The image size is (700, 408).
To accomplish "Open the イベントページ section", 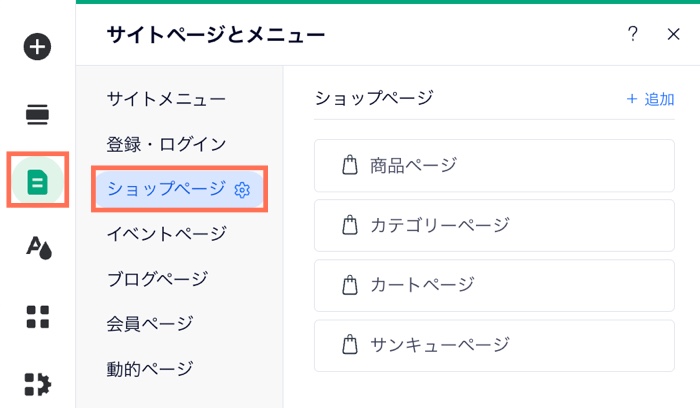I will point(167,233).
